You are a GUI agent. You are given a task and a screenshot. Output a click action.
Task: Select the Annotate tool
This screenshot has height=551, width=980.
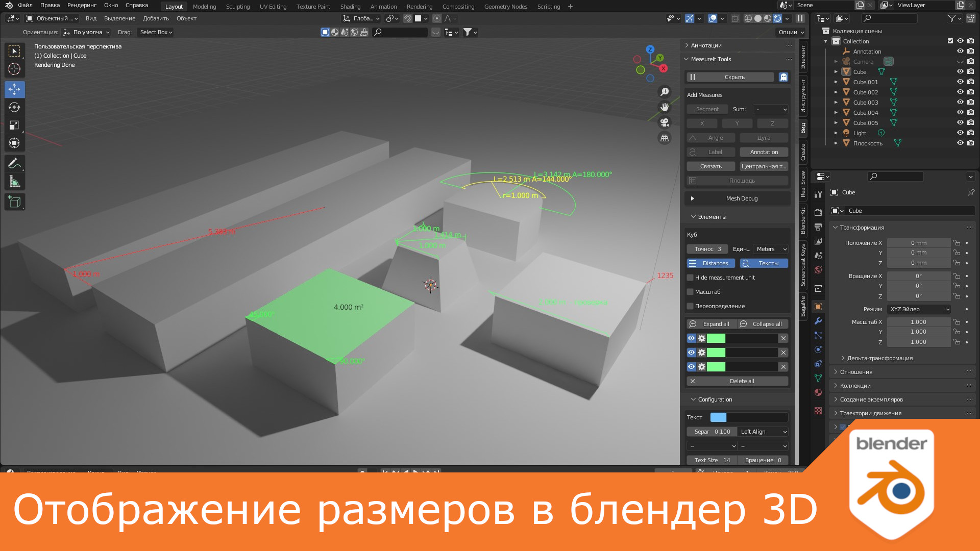coord(14,163)
